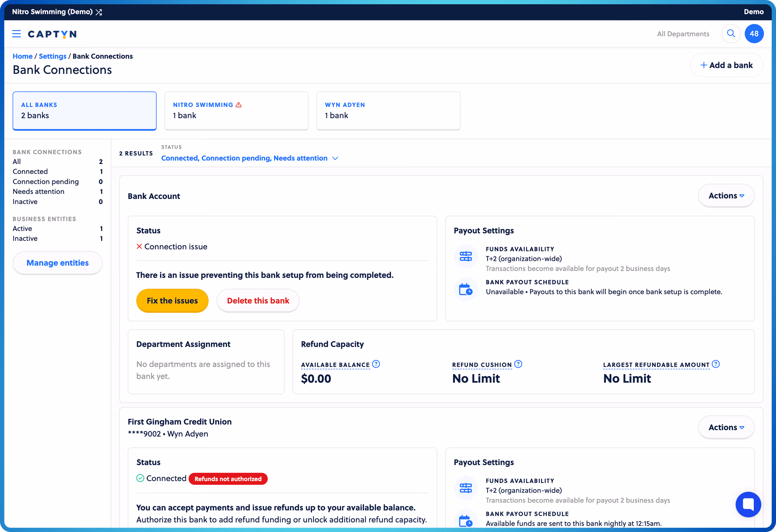
Task: Go to Home breadcrumb link
Action: (23, 57)
